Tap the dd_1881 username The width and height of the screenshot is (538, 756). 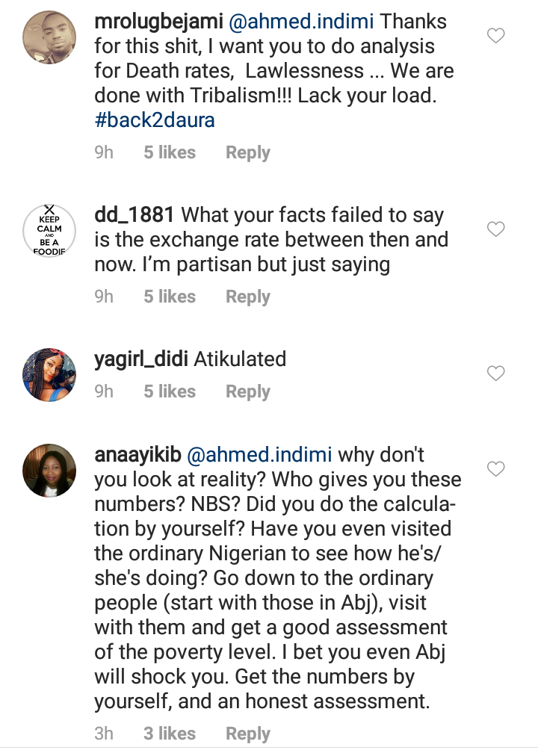[x=134, y=215]
